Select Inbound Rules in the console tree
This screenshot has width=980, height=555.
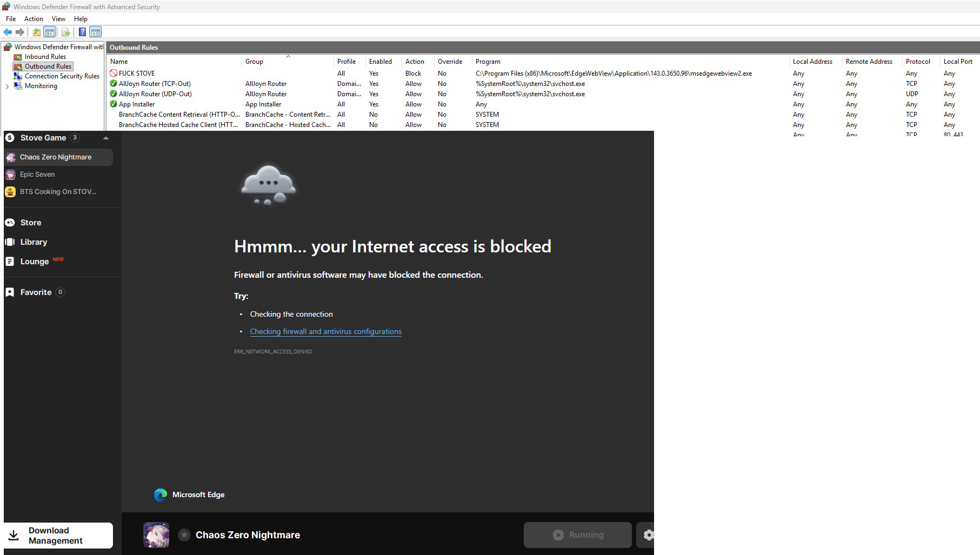pyautogui.click(x=45, y=57)
